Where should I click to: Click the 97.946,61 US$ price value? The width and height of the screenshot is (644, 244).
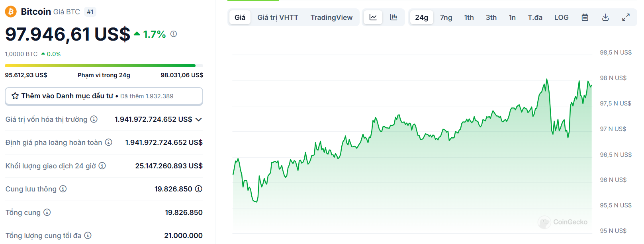[x=68, y=34]
